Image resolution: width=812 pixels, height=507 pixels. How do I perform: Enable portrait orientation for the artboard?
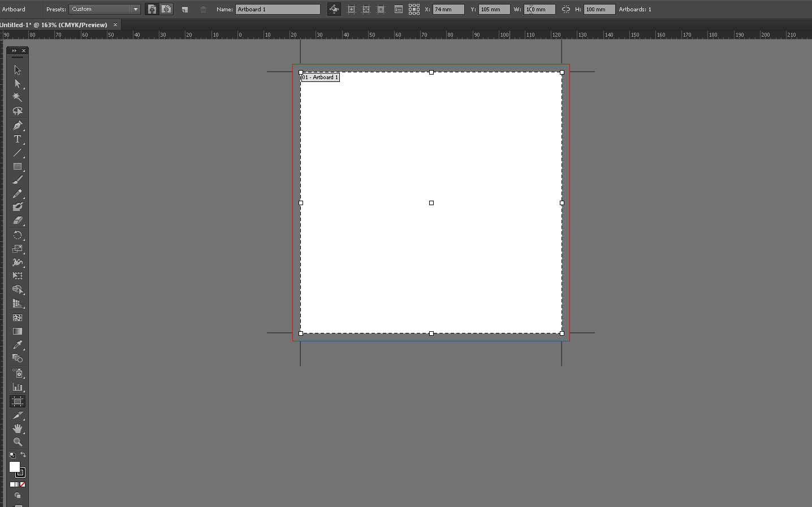point(152,10)
